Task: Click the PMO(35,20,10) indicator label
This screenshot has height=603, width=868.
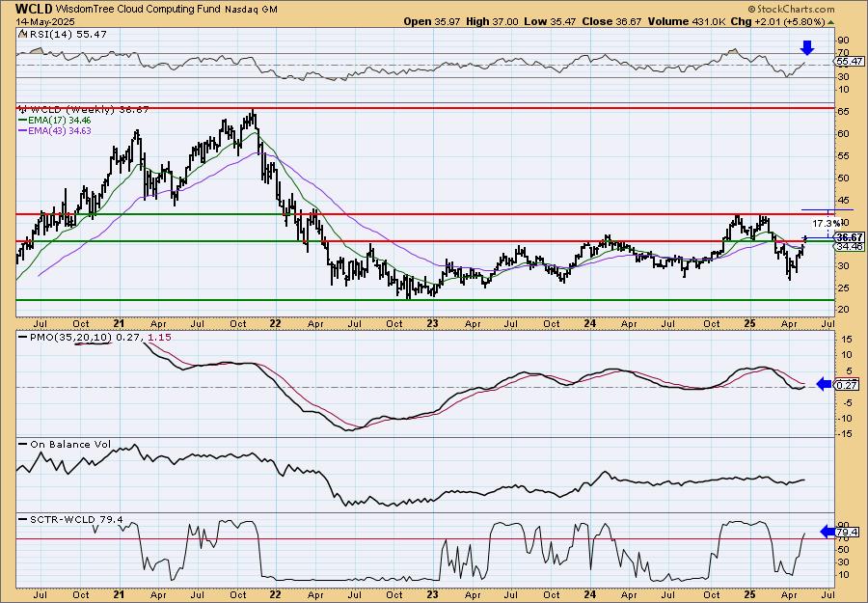Action: [x=70, y=338]
